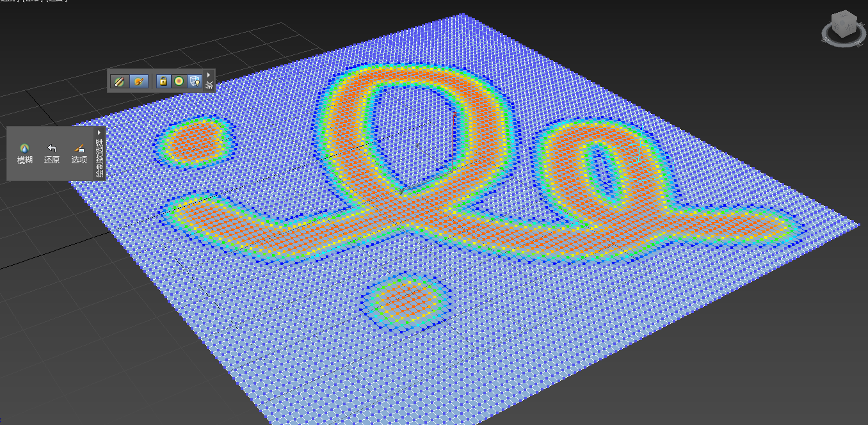Toggle the padlock lock soft selection button
Viewport: 868px width, 425px height.
tap(163, 81)
